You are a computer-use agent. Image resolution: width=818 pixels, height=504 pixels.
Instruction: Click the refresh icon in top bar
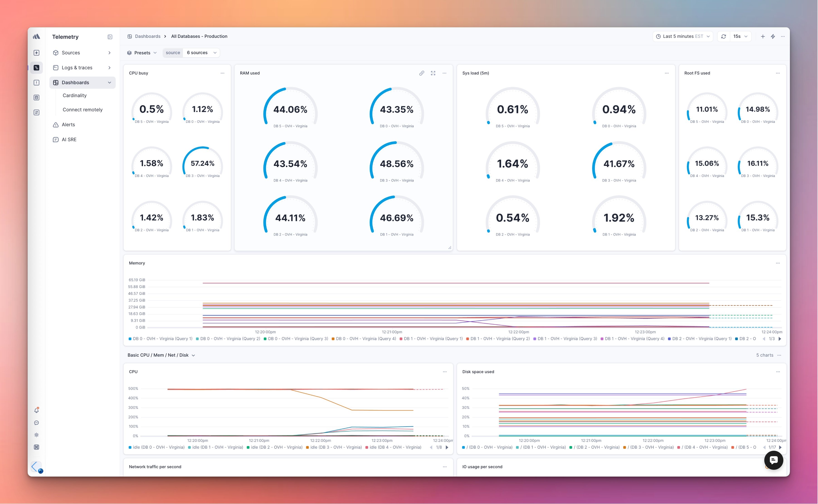[x=723, y=36]
